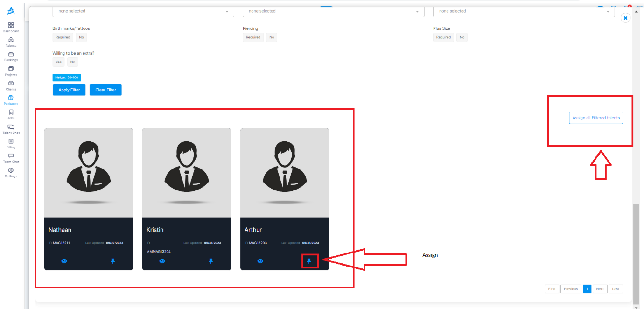This screenshot has width=644, height=309.
Task: Open Talent Chat in sidebar
Action: point(11,129)
